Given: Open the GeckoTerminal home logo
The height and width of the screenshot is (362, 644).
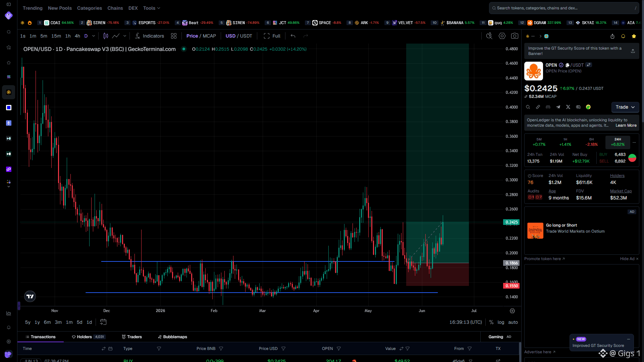Looking at the screenshot, I should 9,15.
